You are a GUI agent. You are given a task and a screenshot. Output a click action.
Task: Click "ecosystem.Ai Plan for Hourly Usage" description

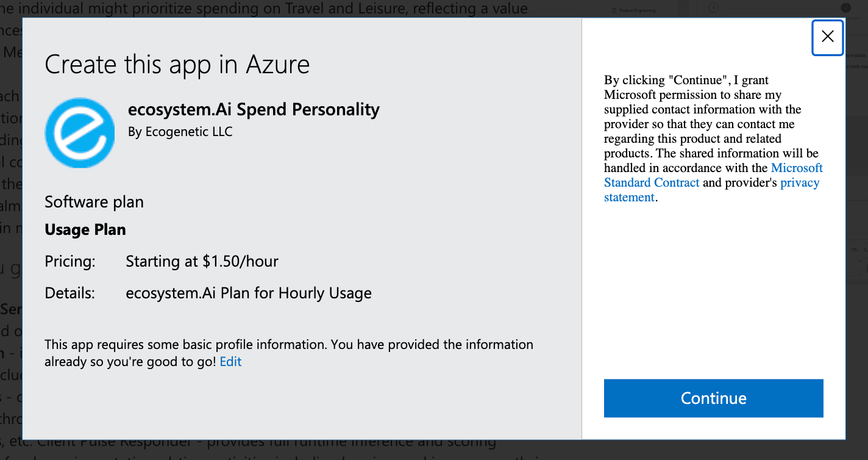coord(249,293)
